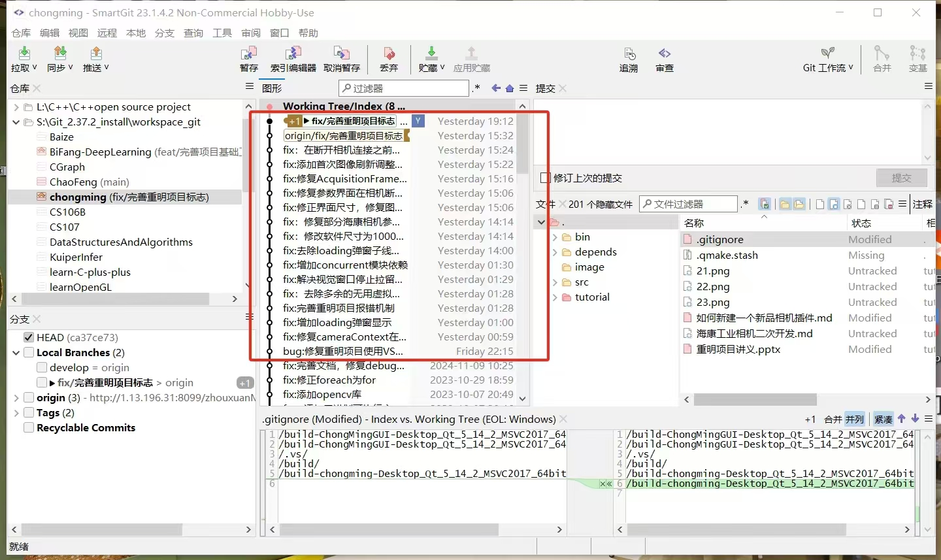Collapse the Local Branches (2) node
941x560 pixels.
[x=16, y=352]
